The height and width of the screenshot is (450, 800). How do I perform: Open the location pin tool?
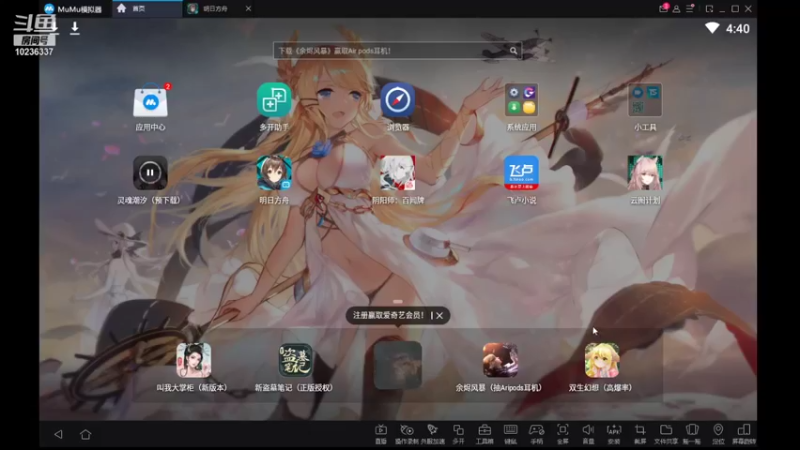[718, 434]
